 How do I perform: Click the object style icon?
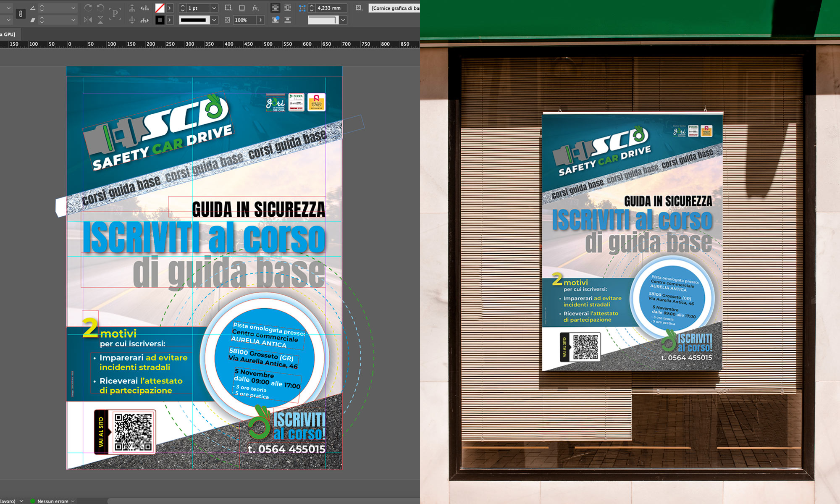(359, 8)
